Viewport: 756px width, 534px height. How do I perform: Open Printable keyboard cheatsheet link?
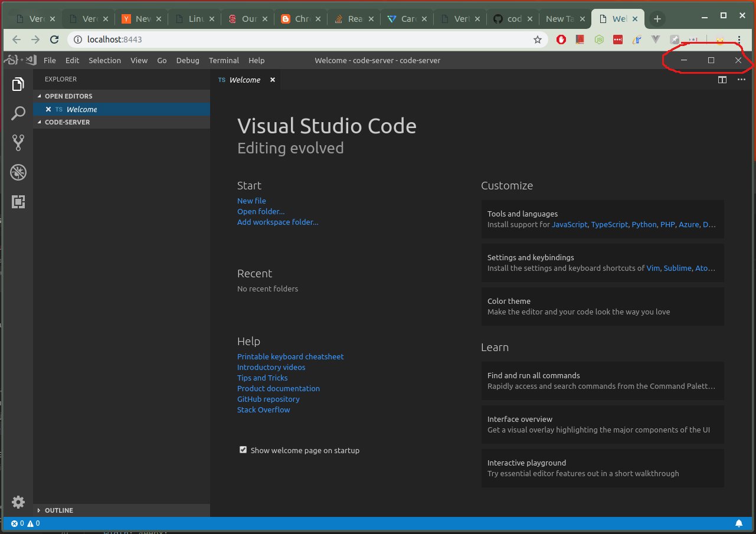click(x=290, y=356)
